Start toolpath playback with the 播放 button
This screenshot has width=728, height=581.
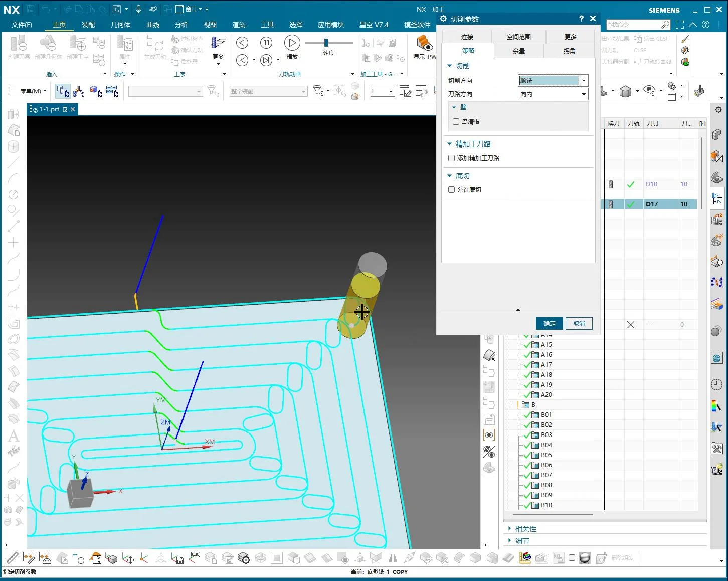tap(292, 43)
